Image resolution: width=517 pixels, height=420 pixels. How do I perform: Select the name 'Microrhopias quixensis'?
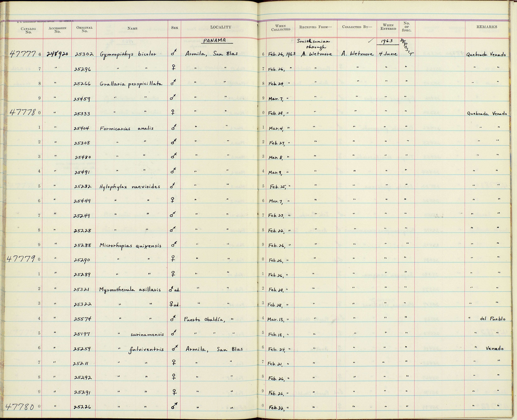click(130, 246)
